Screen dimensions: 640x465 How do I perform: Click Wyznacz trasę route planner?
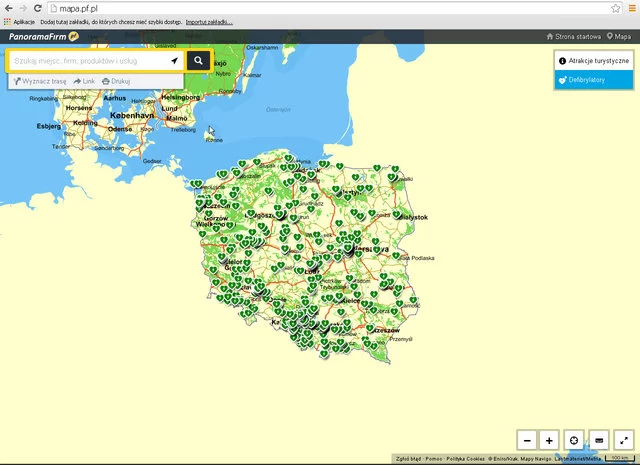pyautogui.click(x=39, y=80)
